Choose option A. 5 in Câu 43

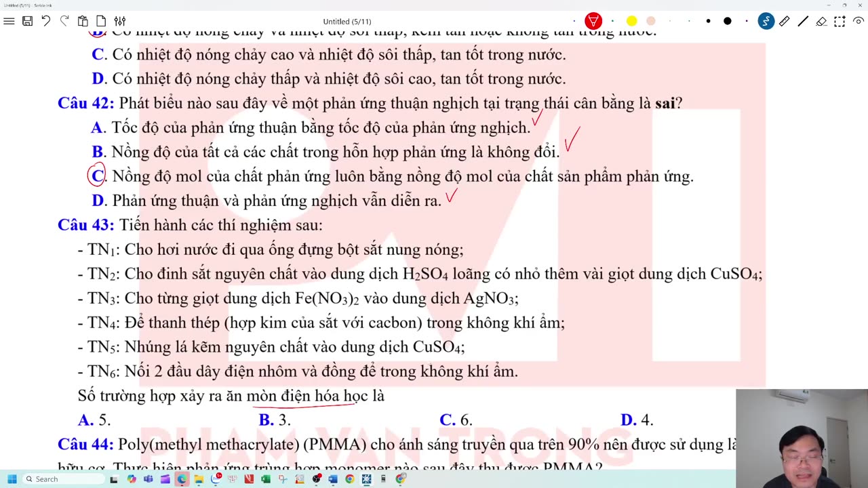click(94, 420)
